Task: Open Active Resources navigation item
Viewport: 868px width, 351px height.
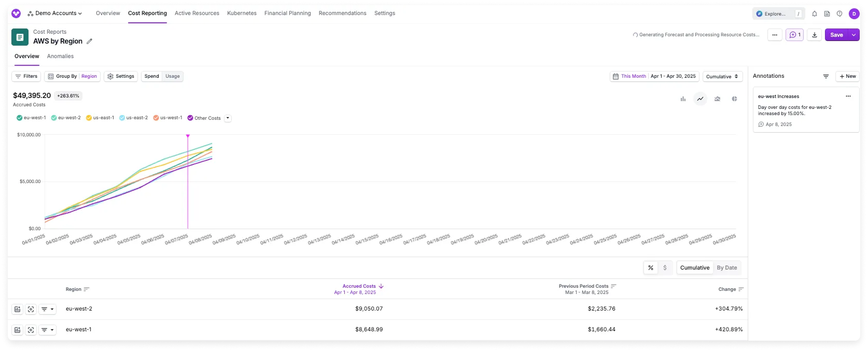Action: coord(197,13)
